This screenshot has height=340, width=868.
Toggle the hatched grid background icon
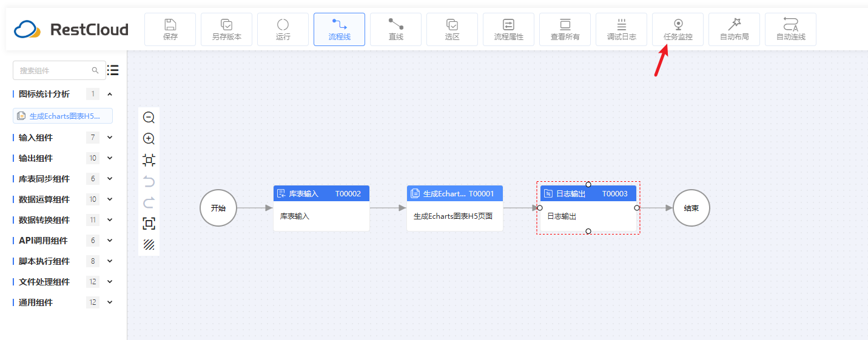click(x=149, y=245)
